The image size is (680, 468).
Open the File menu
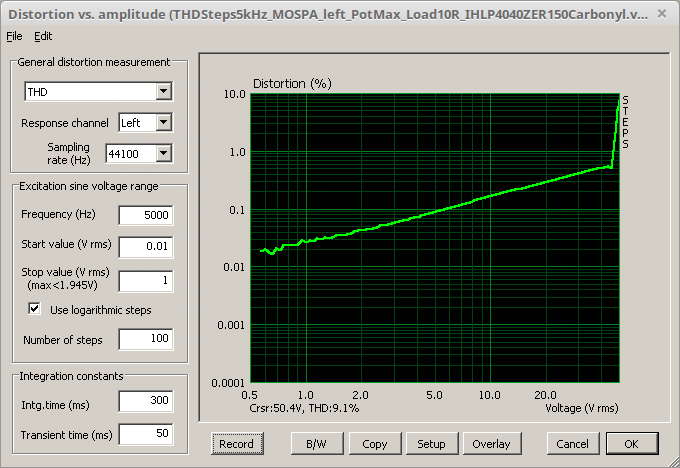click(x=13, y=36)
